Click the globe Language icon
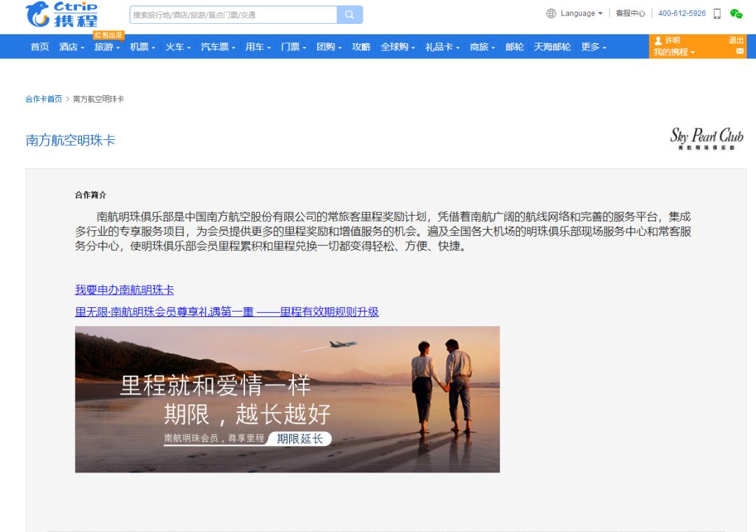Screen dimensions: 756x532 [x=551, y=13]
